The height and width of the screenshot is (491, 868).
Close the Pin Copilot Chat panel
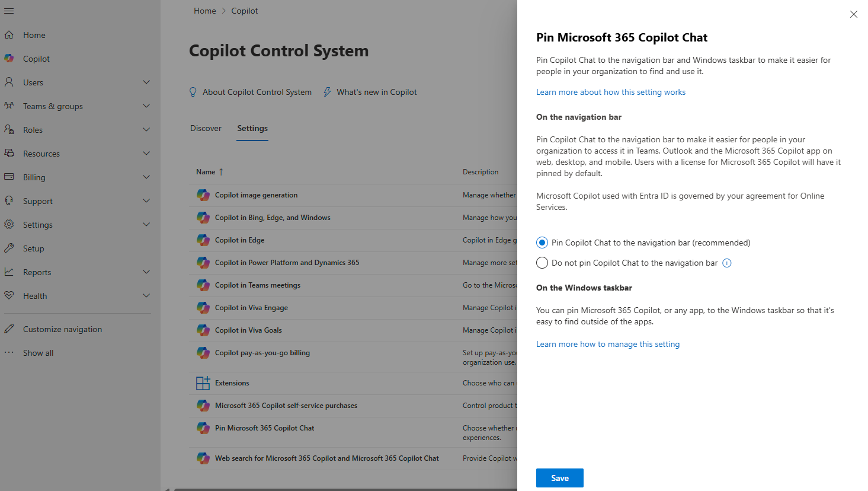click(853, 14)
